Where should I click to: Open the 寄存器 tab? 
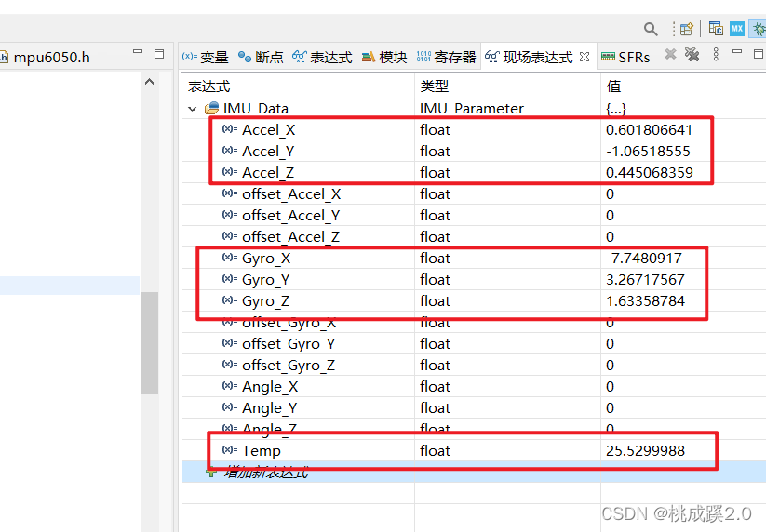tap(447, 57)
